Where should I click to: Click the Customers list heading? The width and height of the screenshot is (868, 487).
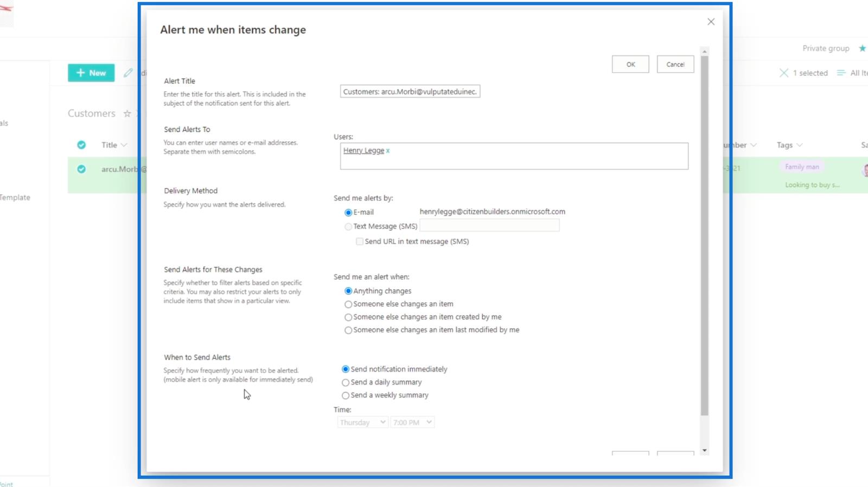92,113
